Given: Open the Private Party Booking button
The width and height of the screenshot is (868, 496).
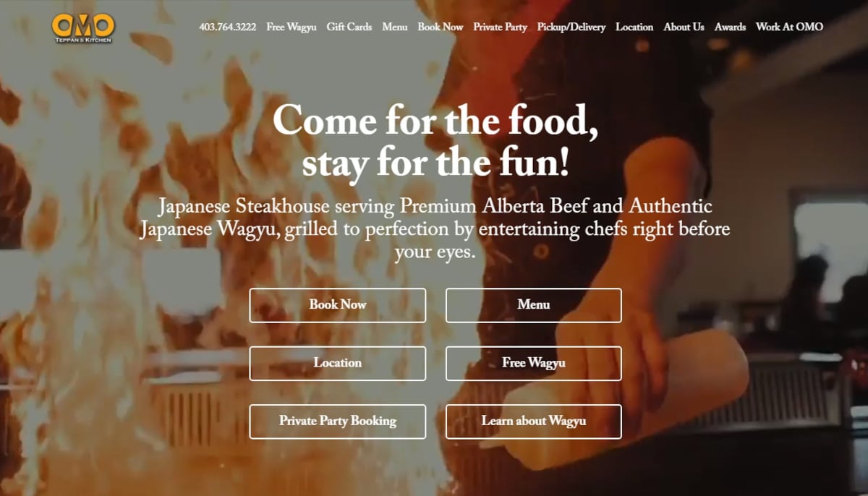Looking at the screenshot, I should [338, 422].
